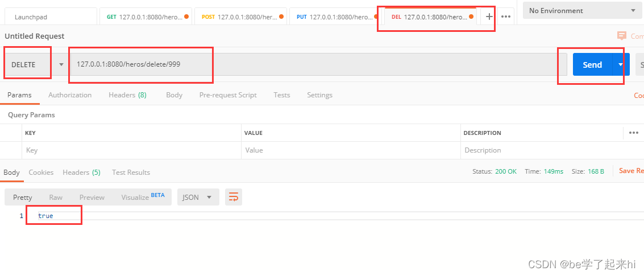Toggle line wrap icon in response body

tap(233, 197)
